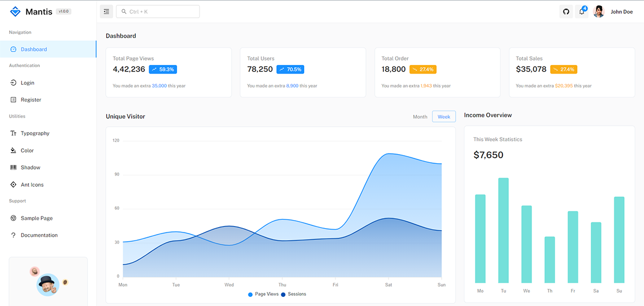This screenshot has height=306, width=644.
Task: Click the John Doe name label
Action: click(621, 12)
